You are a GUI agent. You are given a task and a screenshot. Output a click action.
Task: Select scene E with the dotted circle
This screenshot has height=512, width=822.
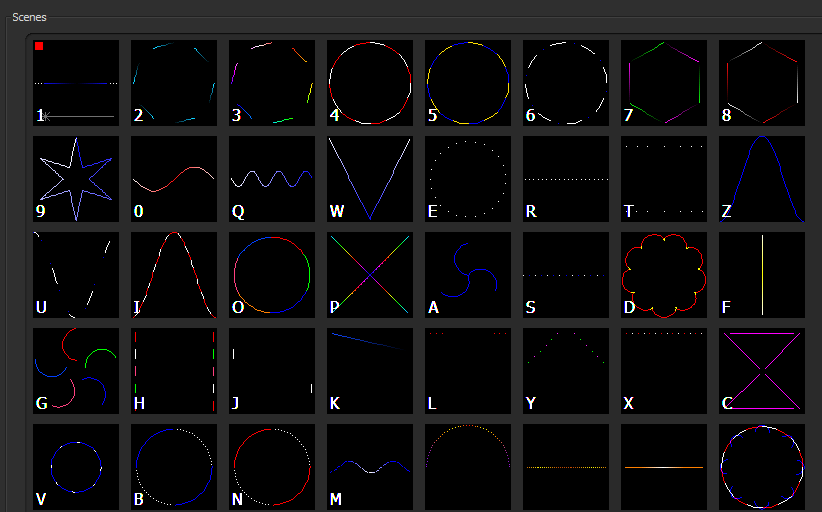click(468, 179)
